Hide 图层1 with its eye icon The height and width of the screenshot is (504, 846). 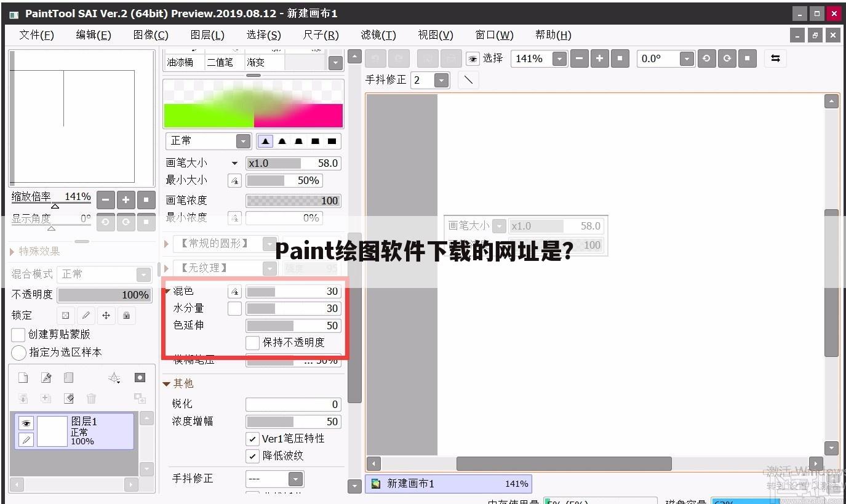26,423
